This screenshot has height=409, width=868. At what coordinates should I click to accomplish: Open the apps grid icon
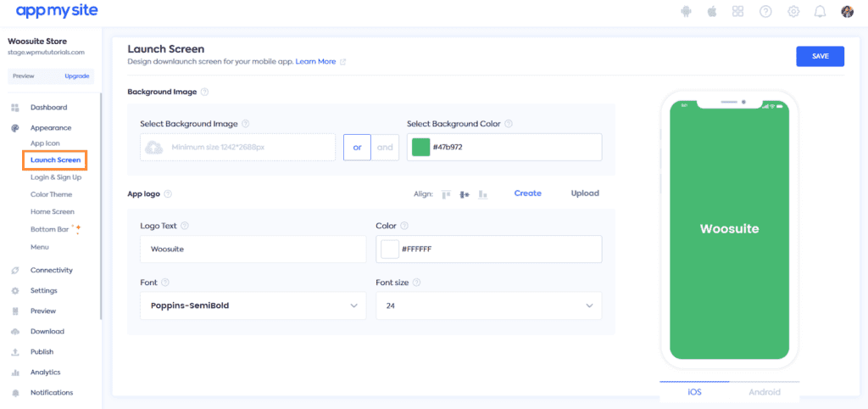[737, 11]
